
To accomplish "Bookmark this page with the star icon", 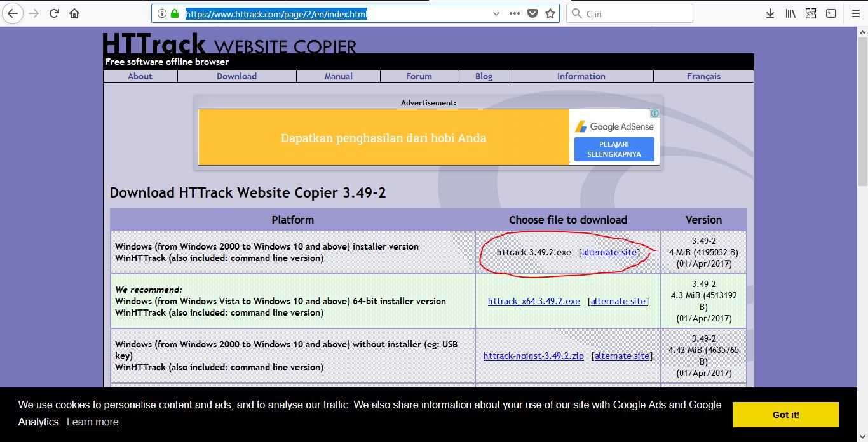I will (550, 13).
